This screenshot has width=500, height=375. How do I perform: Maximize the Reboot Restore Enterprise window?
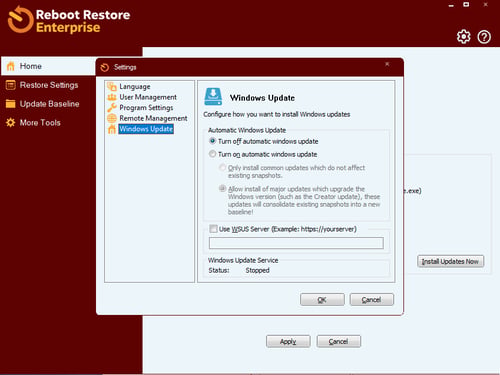tap(466, 5)
